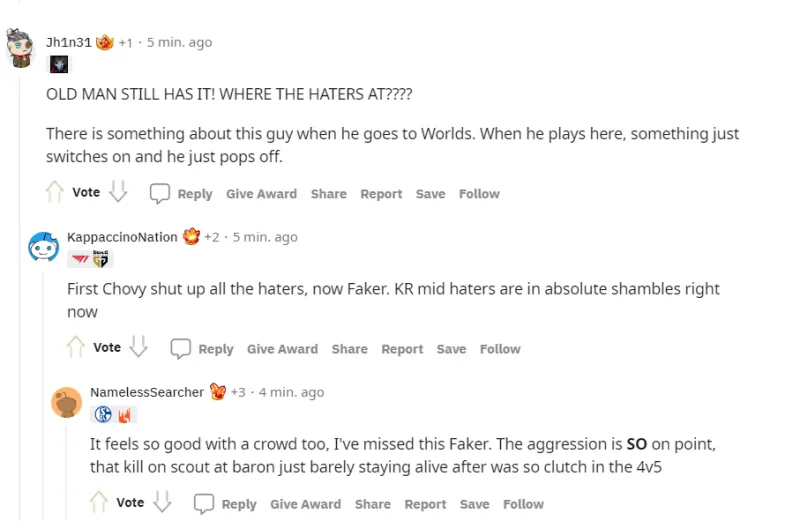Screen dimensions: 800x521
Task: Click reply speech bubble under NamelessSearcher's comment
Action: tap(204, 503)
